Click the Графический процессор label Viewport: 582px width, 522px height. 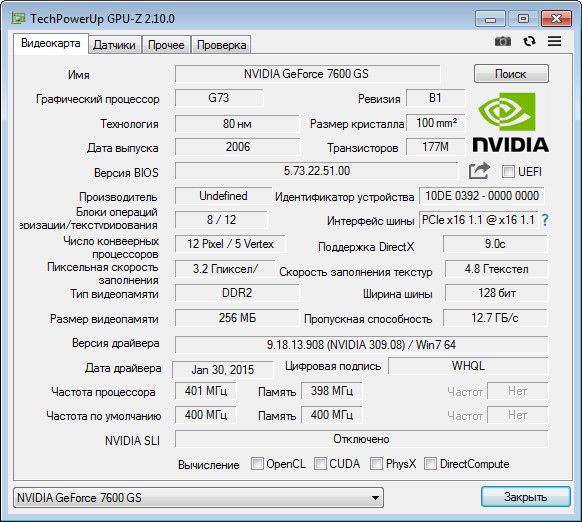coord(98,99)
